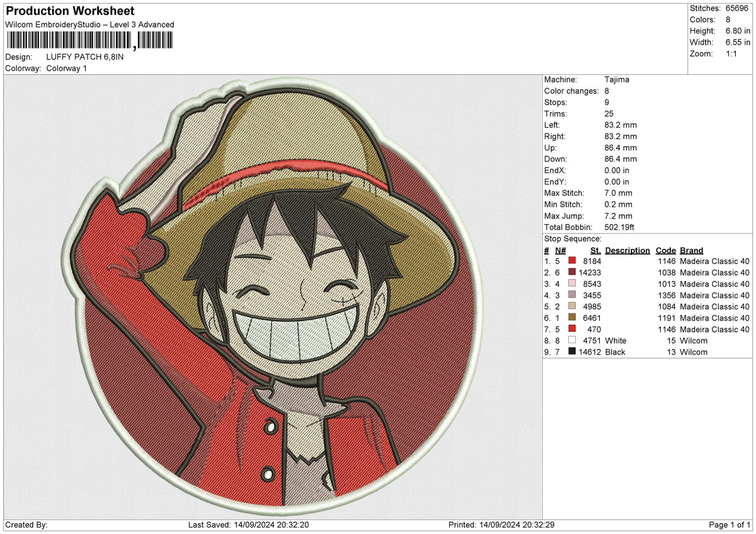This screenshot has height=534, width=756.
Task: Select the White thread swatch in row 8
Action: tap(572, 341)
